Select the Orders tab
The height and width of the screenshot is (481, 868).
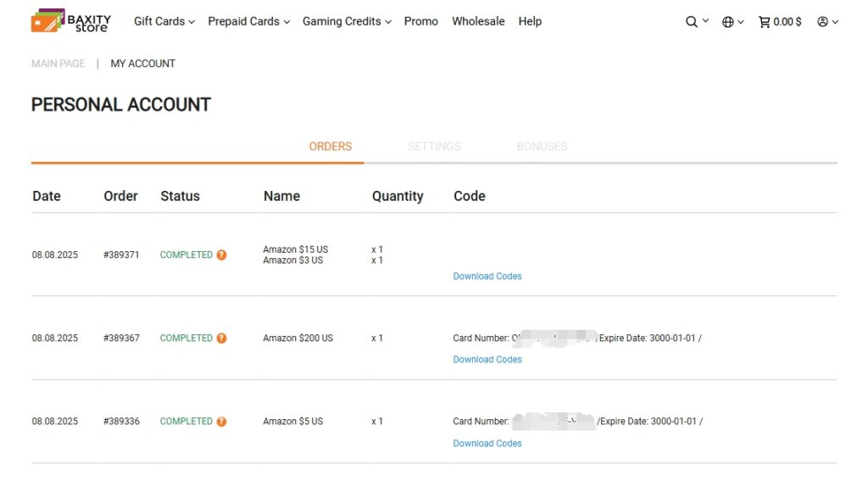[331, 146]
